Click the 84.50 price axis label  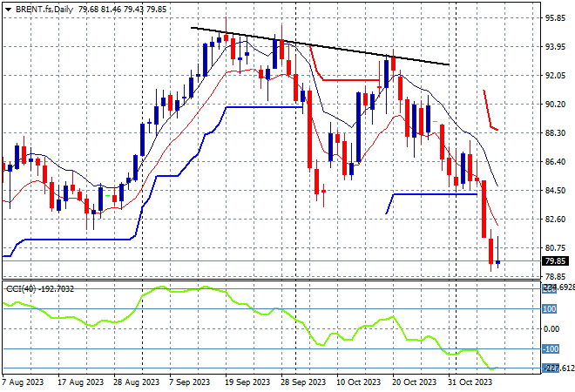tap(555, 191)
